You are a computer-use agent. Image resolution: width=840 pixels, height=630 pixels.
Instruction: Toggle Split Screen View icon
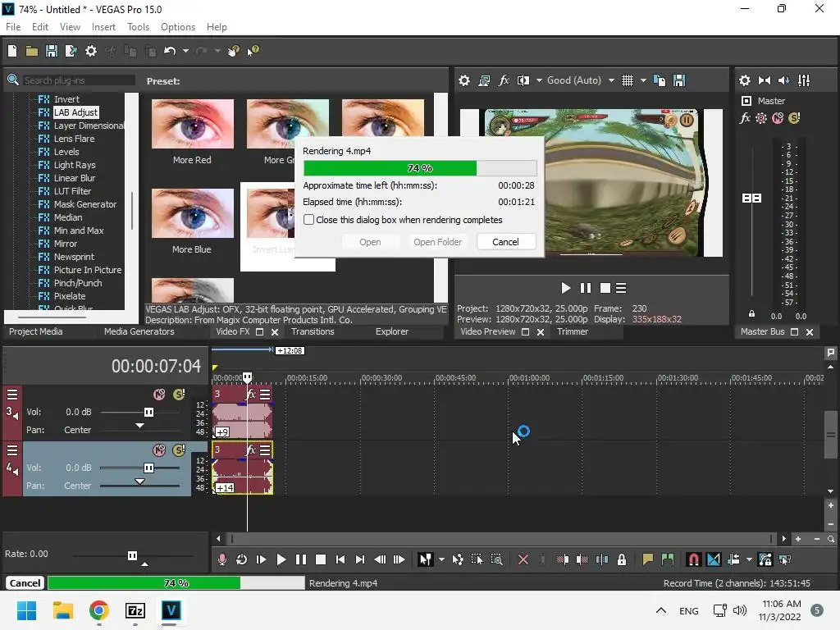pyautogui.click(x=523, y=81)
